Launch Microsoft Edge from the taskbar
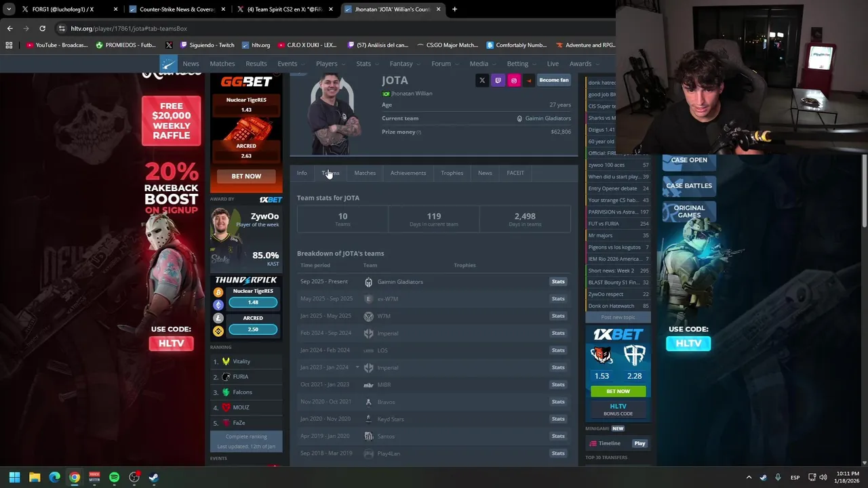The image size is (868, 488). point(54,477)
